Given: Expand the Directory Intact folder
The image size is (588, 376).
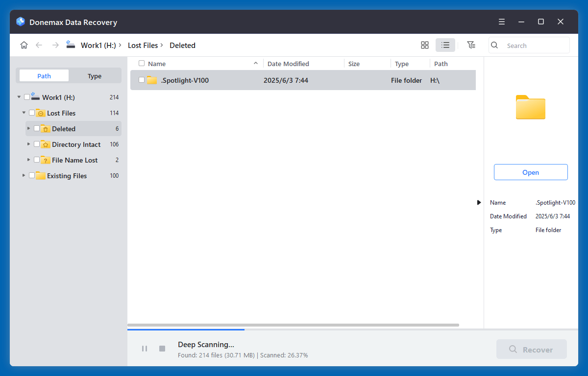Looking at the screenshot, I should coord(28,144).
